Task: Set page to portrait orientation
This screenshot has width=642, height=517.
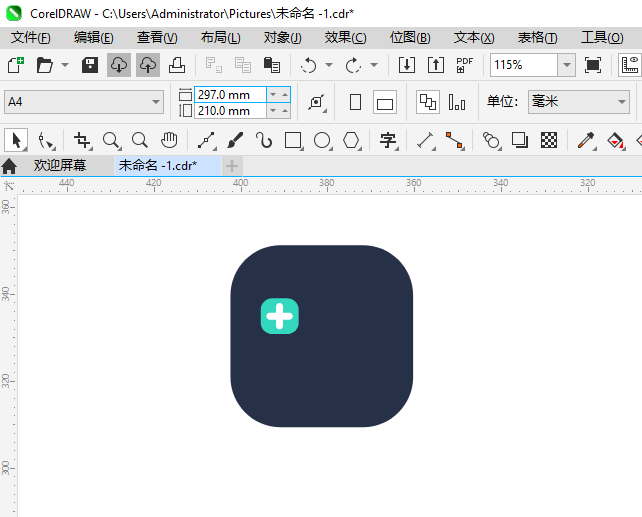Action: [355, 102]
